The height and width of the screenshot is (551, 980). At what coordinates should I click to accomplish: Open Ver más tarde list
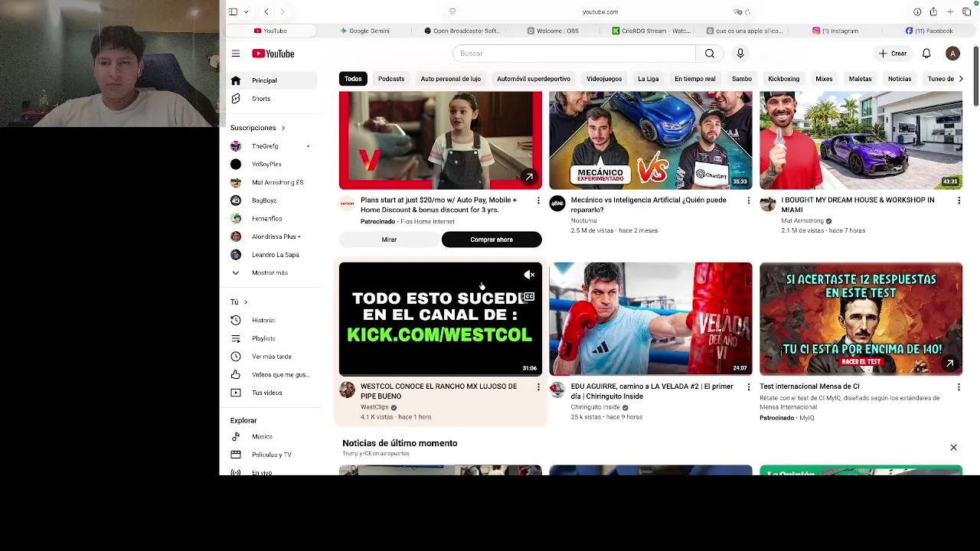click(273, 357)
